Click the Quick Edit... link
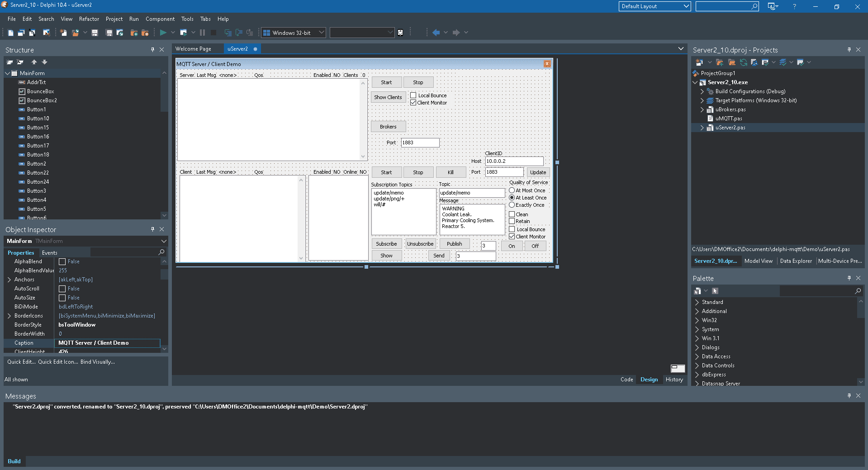The image size is (868, 470). pyautogui.click(x=21, y=362)
